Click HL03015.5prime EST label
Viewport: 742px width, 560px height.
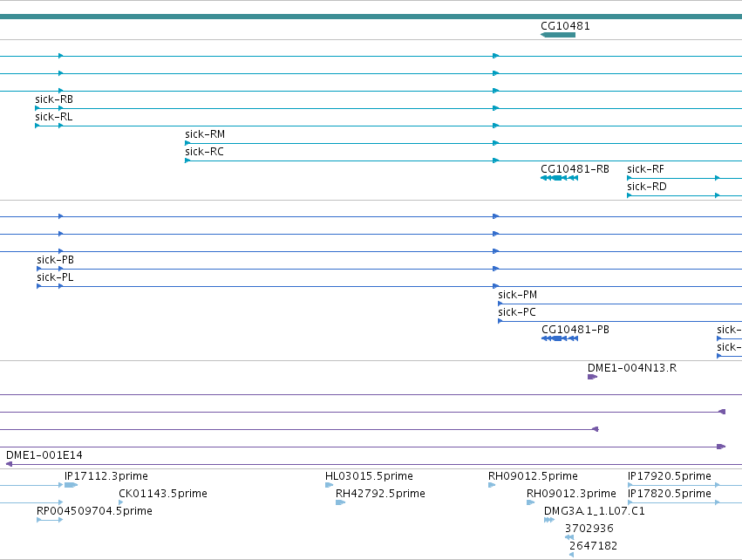(369, 476)
